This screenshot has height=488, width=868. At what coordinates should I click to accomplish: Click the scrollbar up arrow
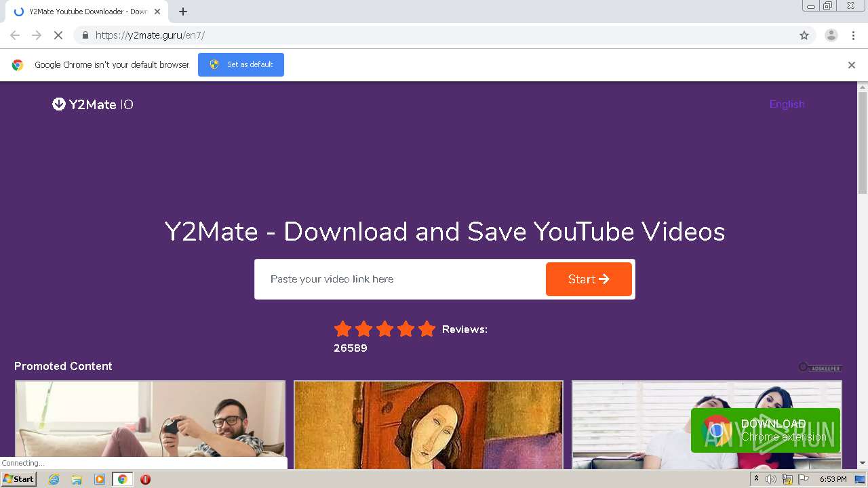click(863, 87)
